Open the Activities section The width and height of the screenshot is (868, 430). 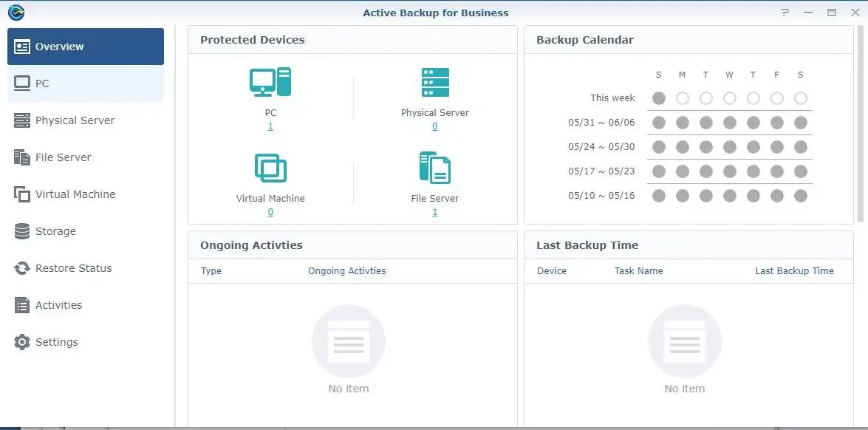[86, 305]
